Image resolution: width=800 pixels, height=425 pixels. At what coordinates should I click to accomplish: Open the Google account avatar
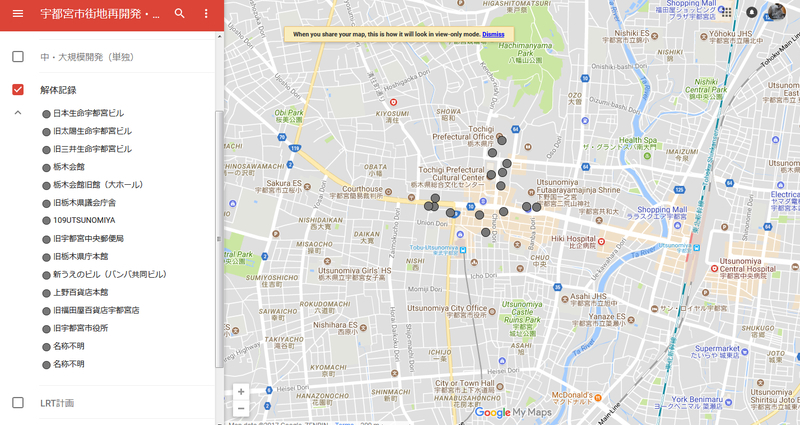coord(777,12)
